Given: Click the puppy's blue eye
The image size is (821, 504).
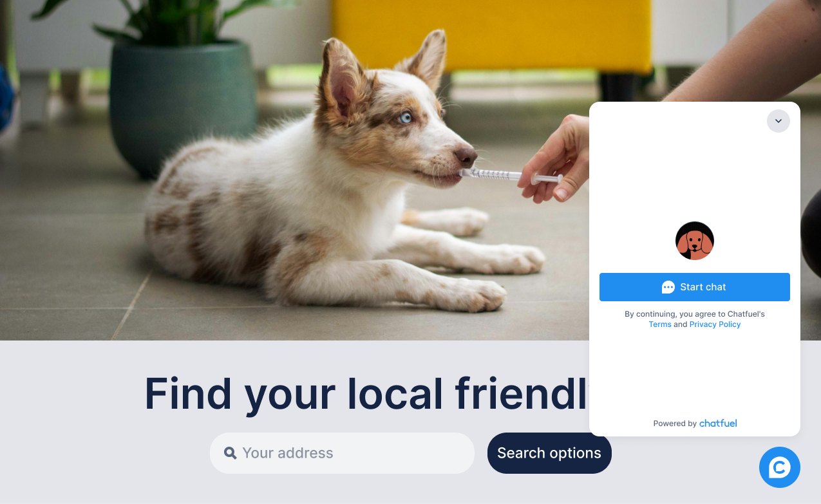Looking at the screenshot, I should [404, 118].
